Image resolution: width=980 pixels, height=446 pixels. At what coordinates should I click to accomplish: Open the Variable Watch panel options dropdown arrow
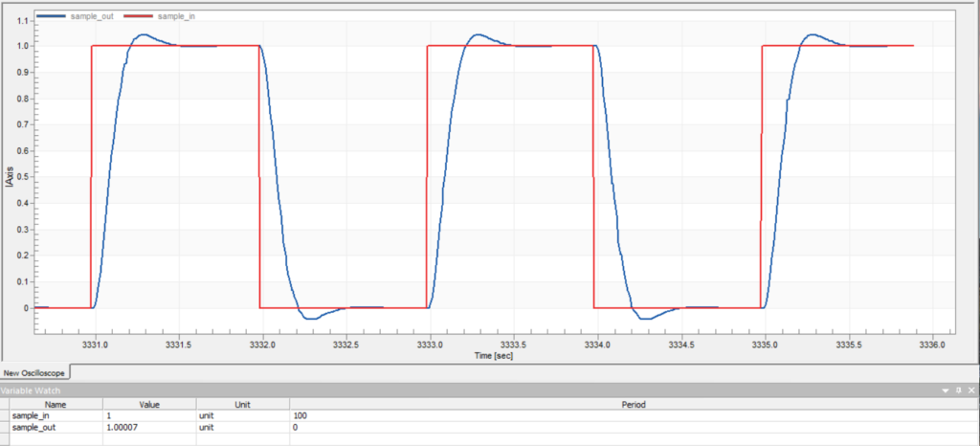point(946,390)
